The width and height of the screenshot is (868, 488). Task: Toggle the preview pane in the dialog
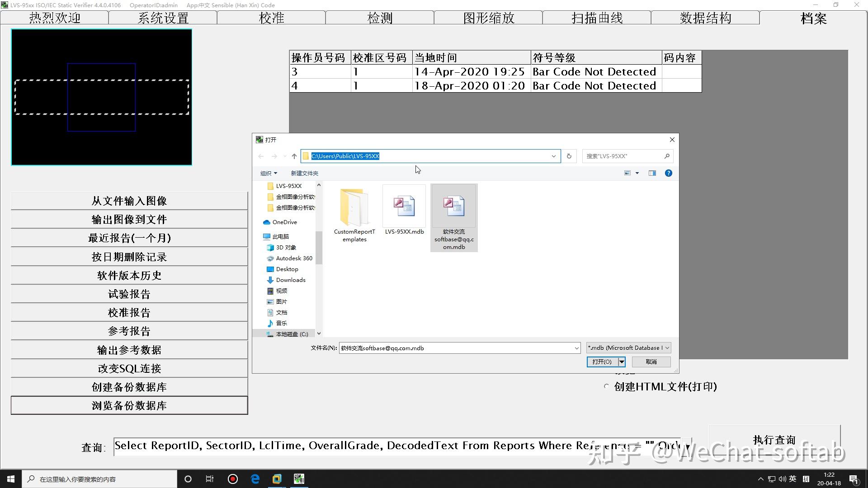tap(652, 173)
